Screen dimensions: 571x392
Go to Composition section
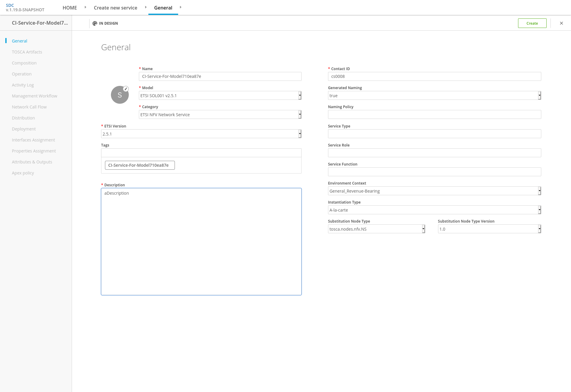[24, 63]
